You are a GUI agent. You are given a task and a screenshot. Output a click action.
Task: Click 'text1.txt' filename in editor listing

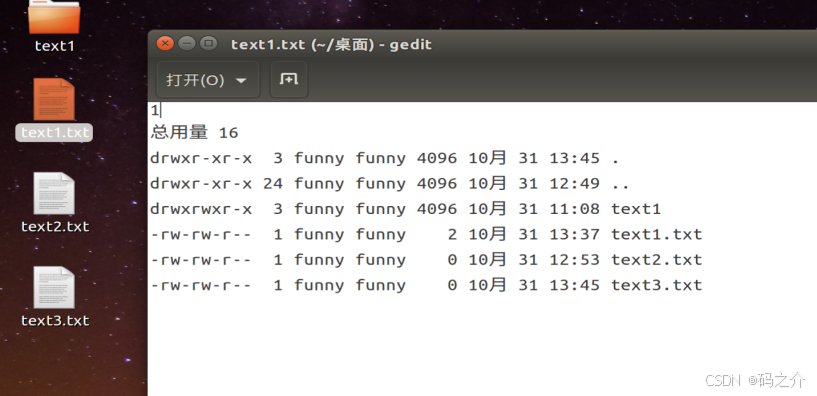(657, 235)
